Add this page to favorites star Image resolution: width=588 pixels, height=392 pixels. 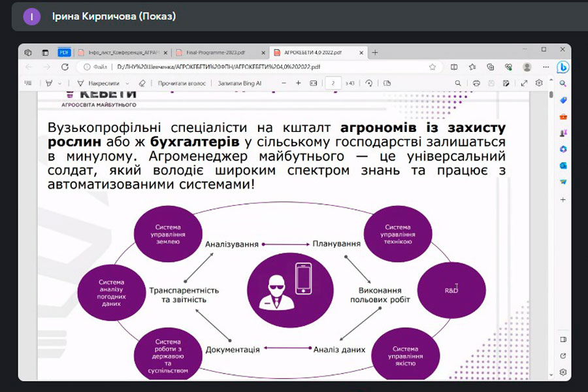tap(433, 67)
